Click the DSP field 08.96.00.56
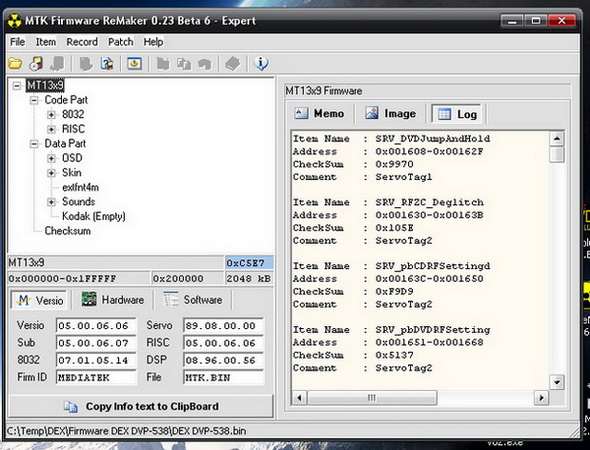Image resolution: width=590 pixels, height=450 pixels. tap(224, 360)
